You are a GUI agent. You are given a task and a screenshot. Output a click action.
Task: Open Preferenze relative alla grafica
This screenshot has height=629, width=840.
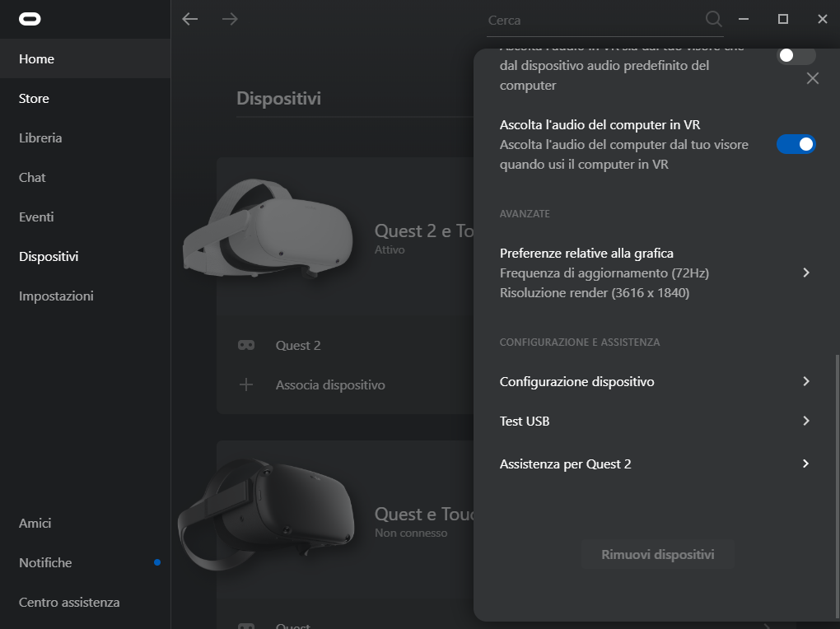[654, 273]
